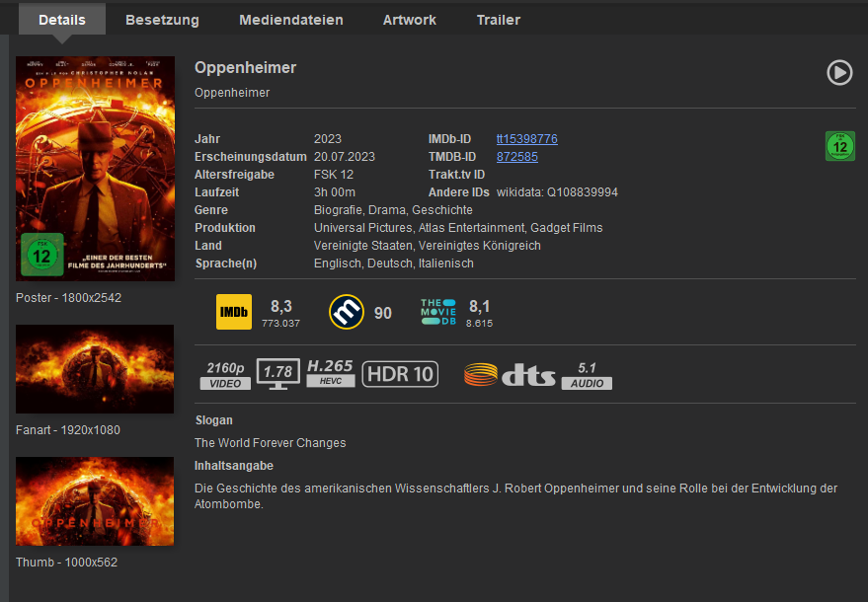Click the play movie circle icon
The image size is (868, 602).
click(x=839, y=72)
